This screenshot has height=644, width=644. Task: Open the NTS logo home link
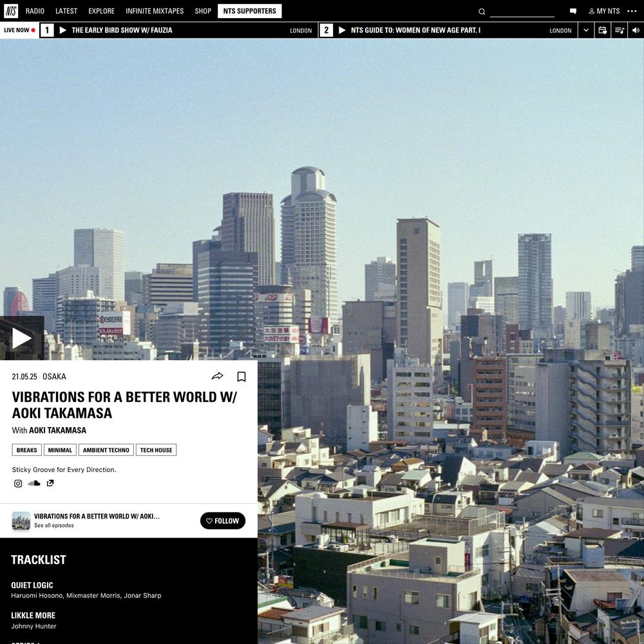tap(11, 11)
